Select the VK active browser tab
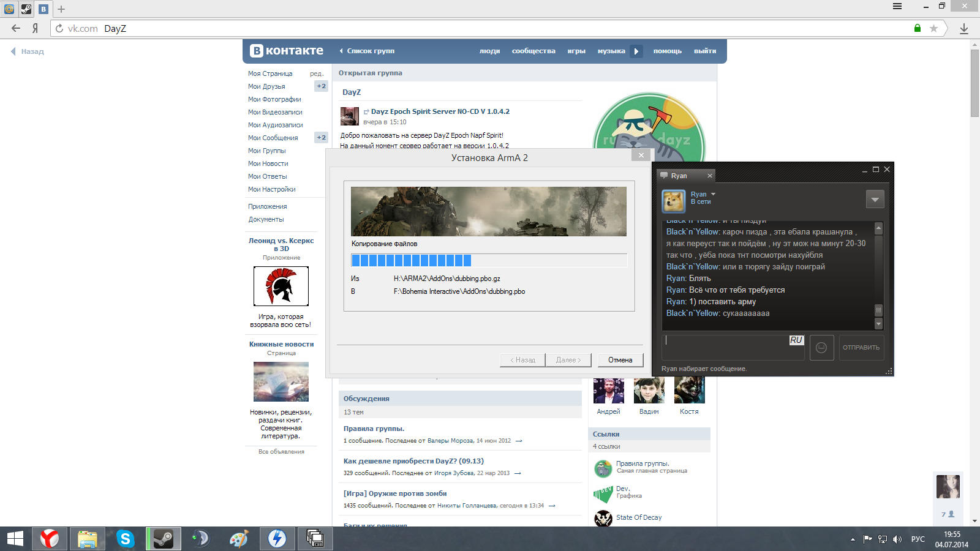This screenshot has height=551, width=980. [x=43, y=9]
